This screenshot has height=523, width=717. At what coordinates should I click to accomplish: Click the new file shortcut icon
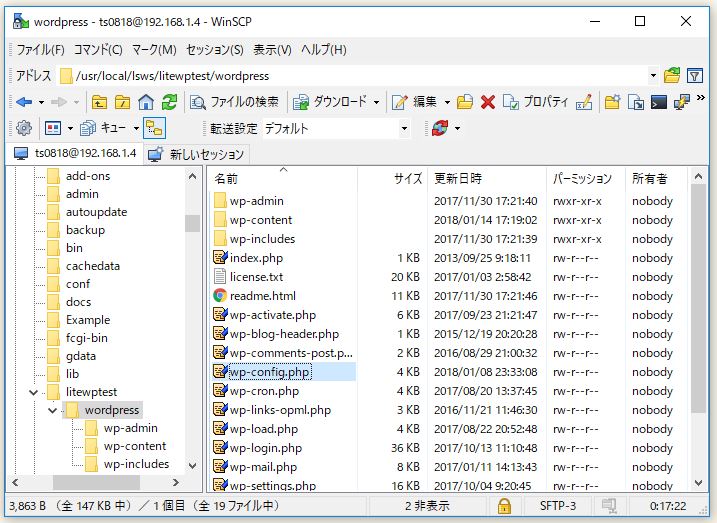point(636,102)
